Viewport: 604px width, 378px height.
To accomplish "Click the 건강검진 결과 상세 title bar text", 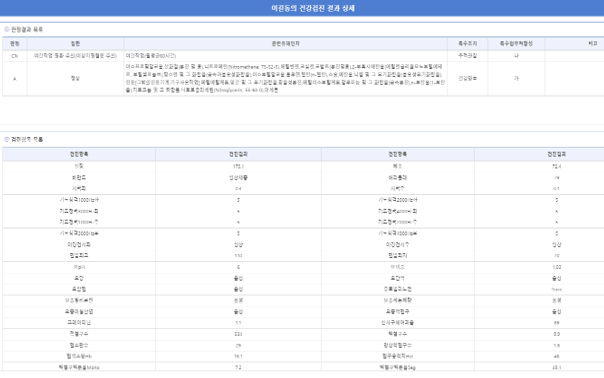I will point(313,8).
